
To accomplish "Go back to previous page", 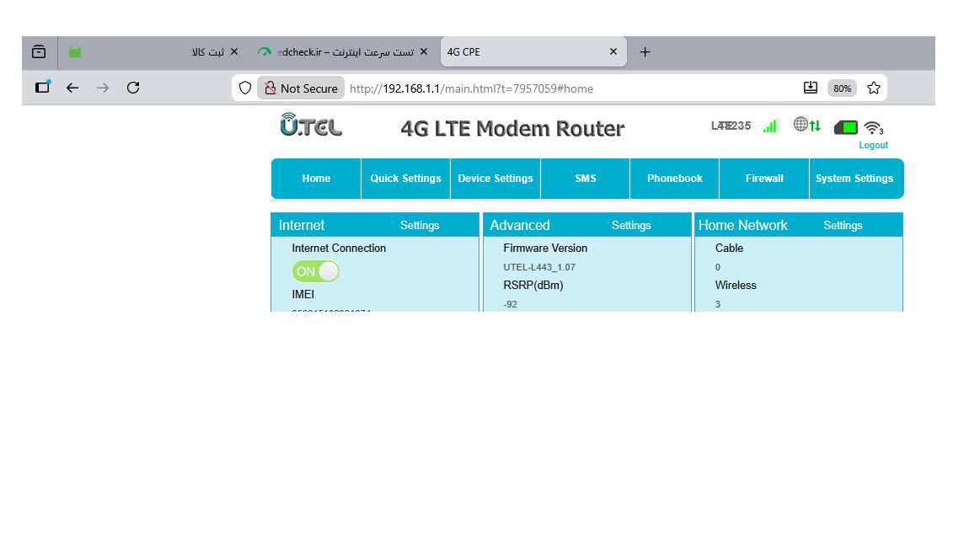I will click(x=72, y=88).
